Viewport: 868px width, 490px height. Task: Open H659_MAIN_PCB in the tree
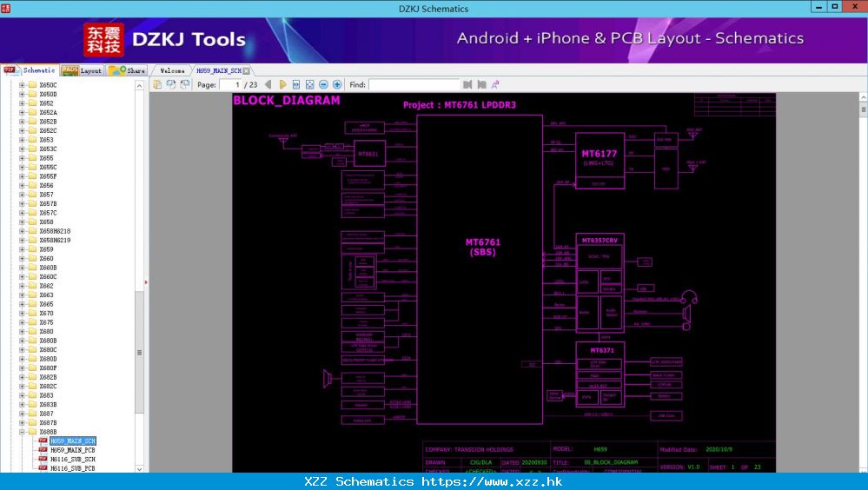(72, 450)
